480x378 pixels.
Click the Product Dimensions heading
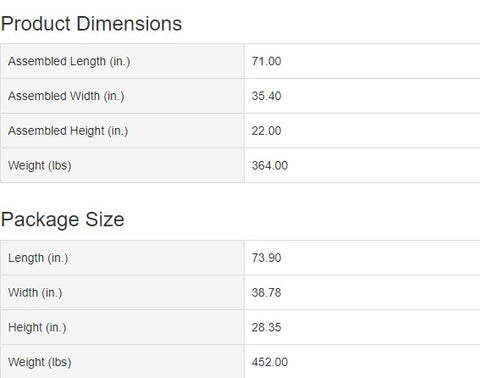coord(91,24)
